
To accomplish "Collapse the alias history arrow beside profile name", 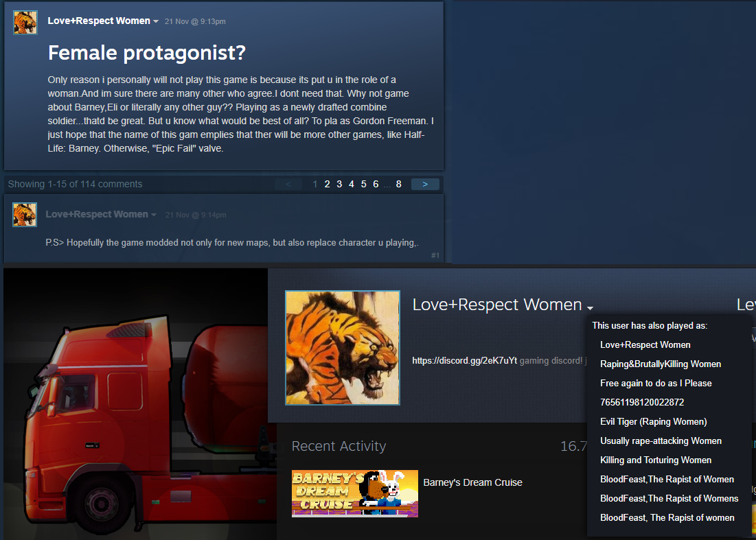I will pyautogui.click(x=590, y=308).
